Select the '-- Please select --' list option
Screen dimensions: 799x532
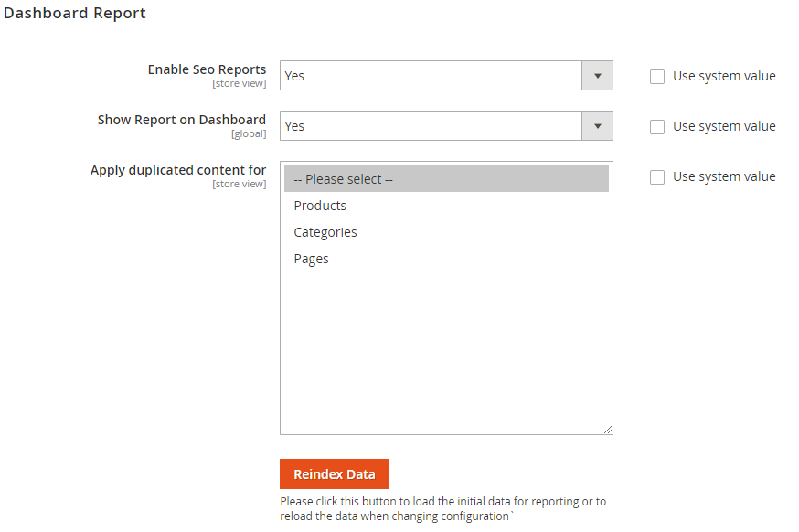pos(445,179)
